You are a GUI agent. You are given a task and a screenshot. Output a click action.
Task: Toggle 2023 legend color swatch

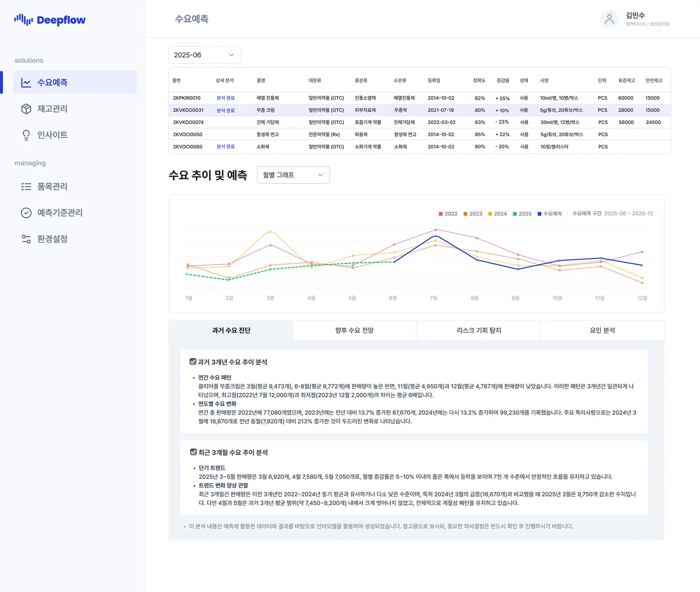pos(465,214)
